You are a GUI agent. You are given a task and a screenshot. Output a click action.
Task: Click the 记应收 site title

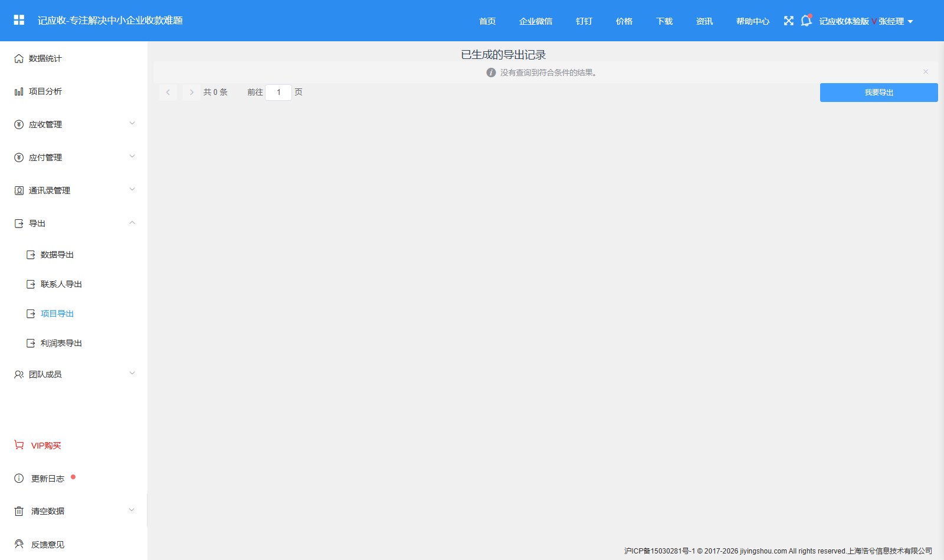(110, 20)
